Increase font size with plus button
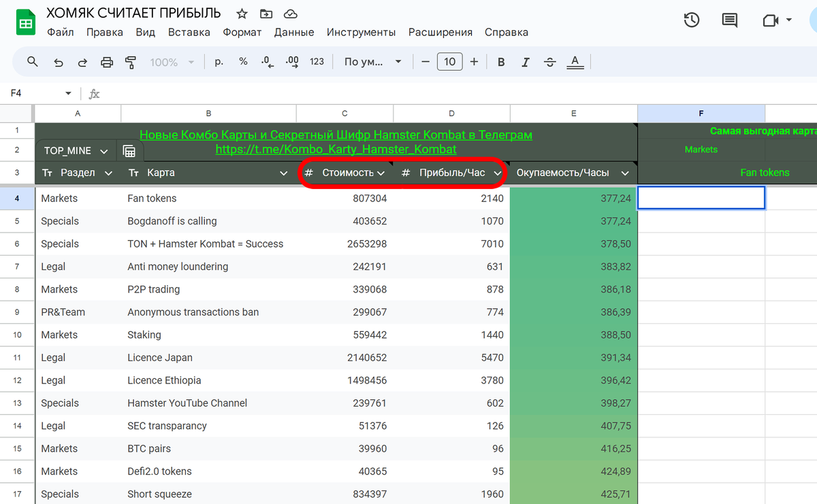Screen dimensions: 817x504 tap(474, 62)
